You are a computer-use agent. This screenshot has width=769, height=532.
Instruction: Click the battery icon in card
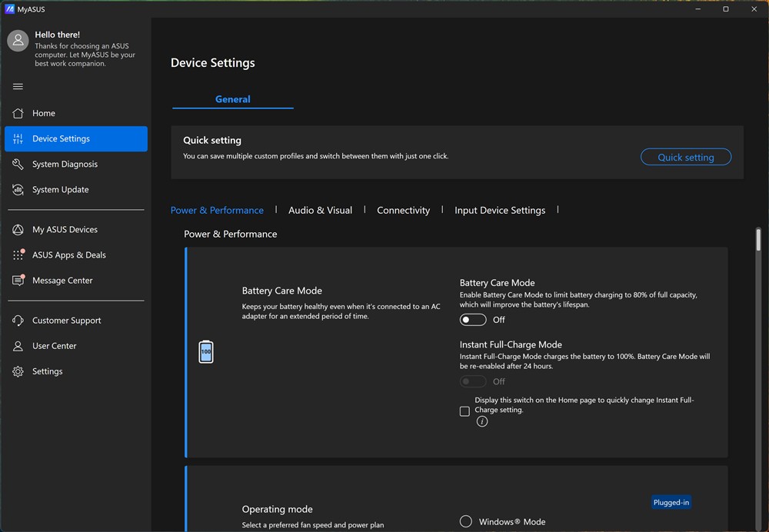[x=206, y=351]
